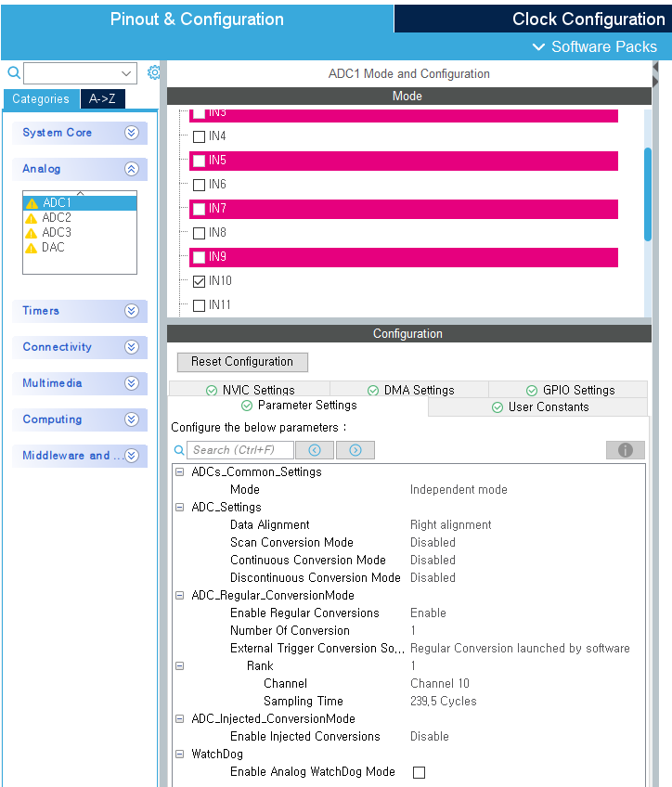Collapse the Analog category
The width and height of the screenshot is (672, 787).
131,169
